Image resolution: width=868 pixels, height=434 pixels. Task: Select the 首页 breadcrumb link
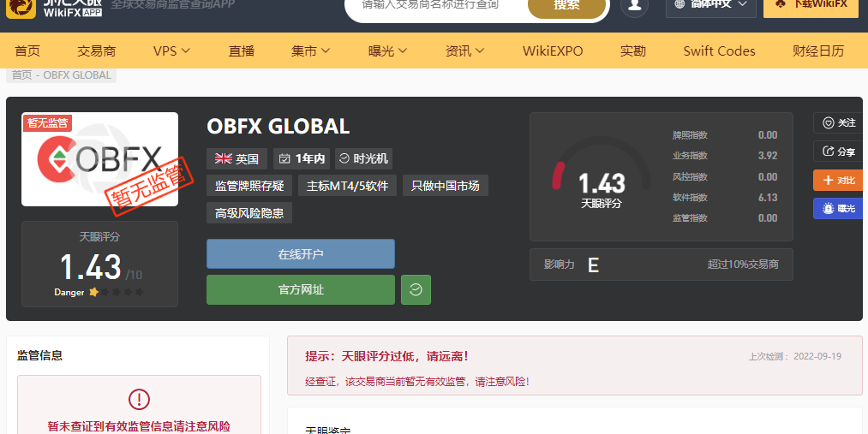coord(22,75)
